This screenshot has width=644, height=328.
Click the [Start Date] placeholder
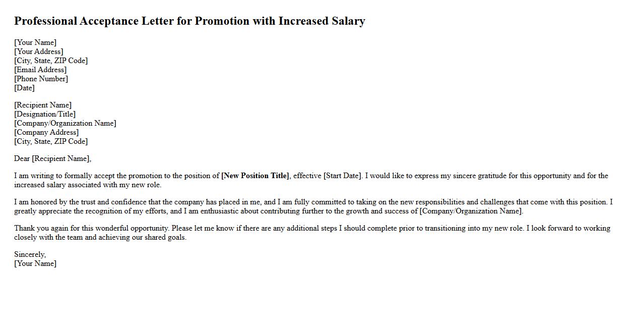(342, 176)
